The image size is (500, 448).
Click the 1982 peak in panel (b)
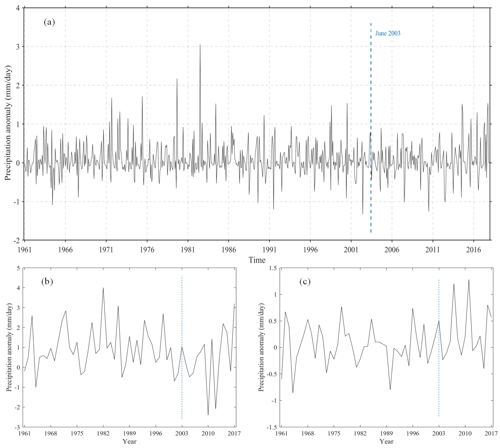pos(103,288)
